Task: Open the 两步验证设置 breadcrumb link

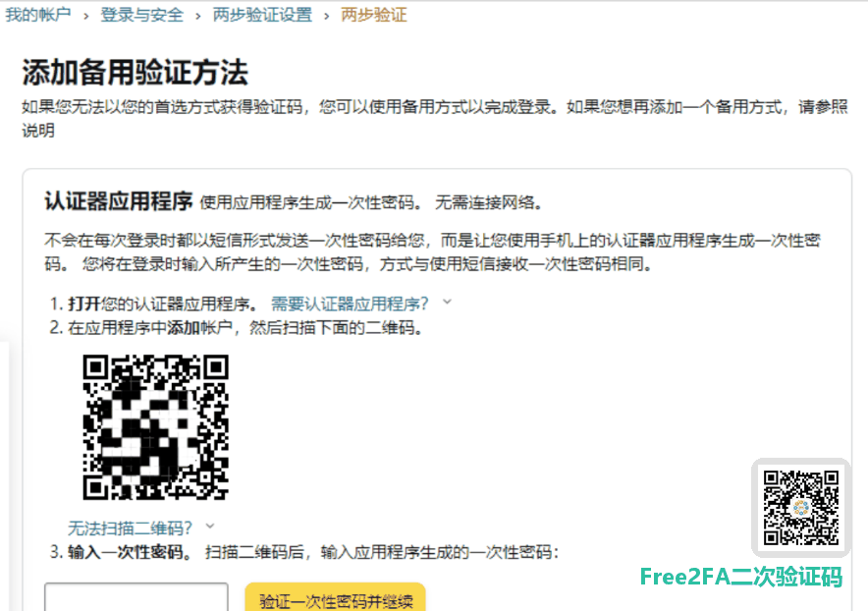Action: [x=262, y=15]
